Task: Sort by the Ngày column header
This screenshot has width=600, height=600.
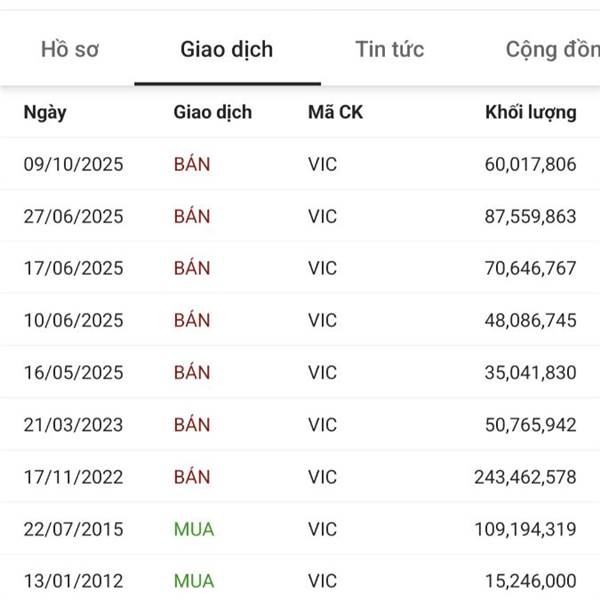Action: [45, 112]
